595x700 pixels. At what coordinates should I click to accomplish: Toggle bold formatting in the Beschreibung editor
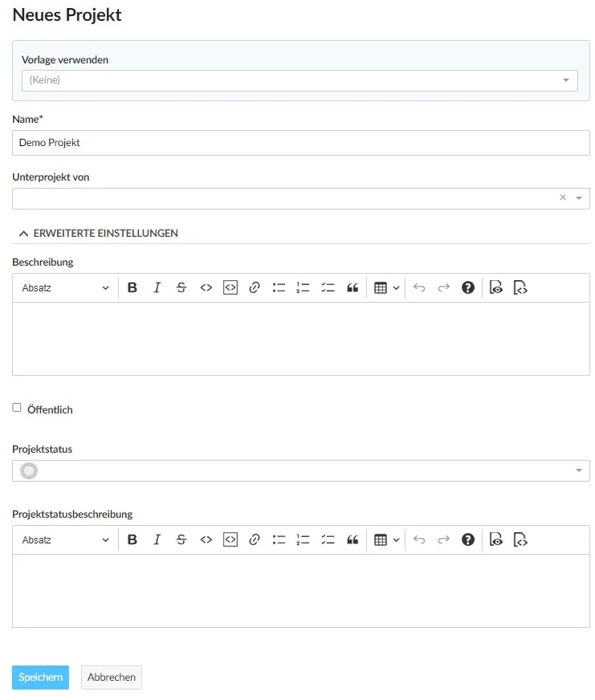(x=132, y=287)
